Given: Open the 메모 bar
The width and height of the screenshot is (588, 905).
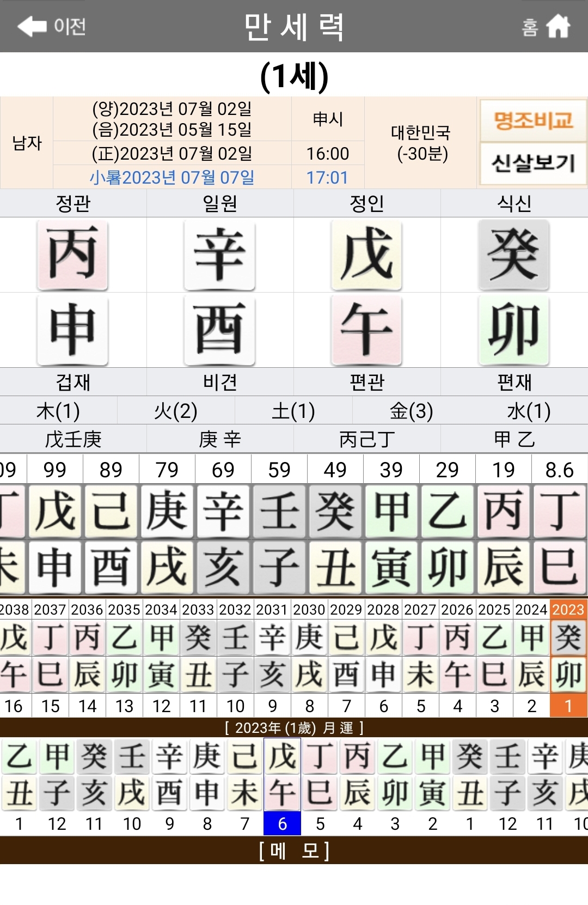Looking at the screenshot, I should click(x=294, y=851).
